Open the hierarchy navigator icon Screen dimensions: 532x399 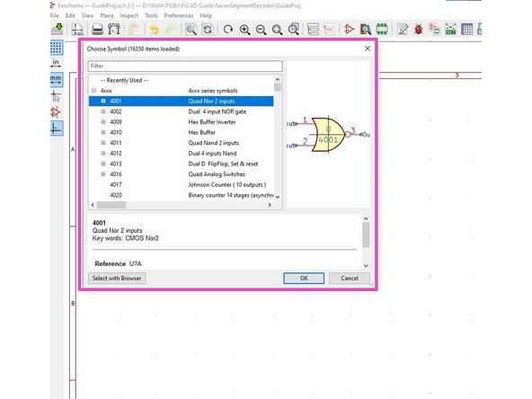(313, 29)
